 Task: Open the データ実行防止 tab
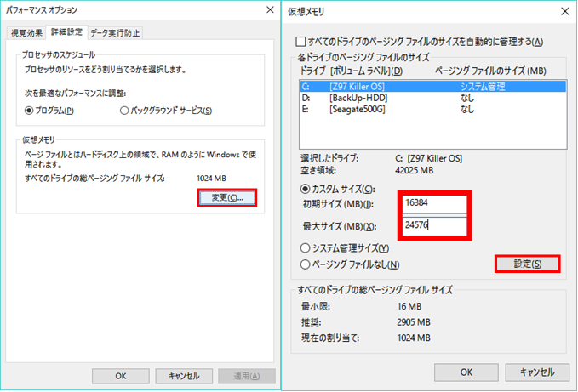pyautogui.click(x=115, y=33)
